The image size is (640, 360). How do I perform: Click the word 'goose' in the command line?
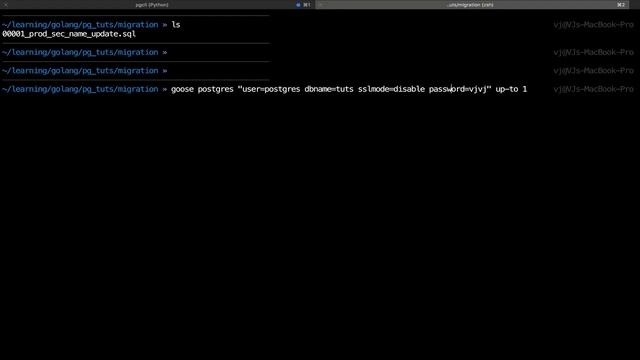coord(182,89)
